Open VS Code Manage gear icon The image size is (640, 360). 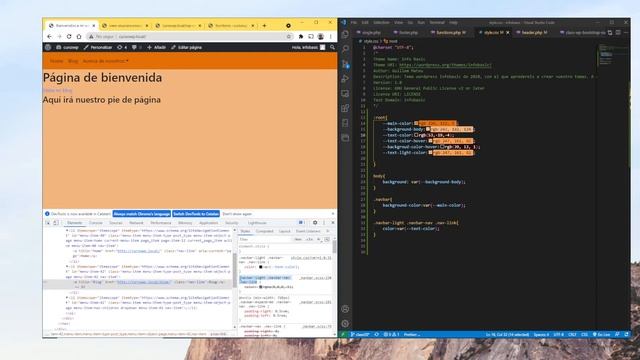[345, 324]
